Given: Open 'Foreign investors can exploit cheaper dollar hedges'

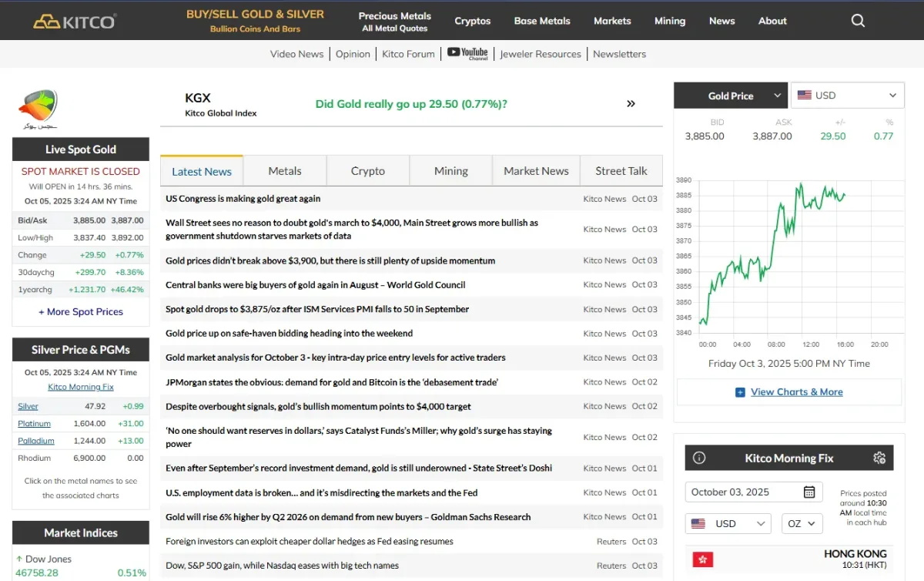Looking at the screenshot, I should click(310, 542).
